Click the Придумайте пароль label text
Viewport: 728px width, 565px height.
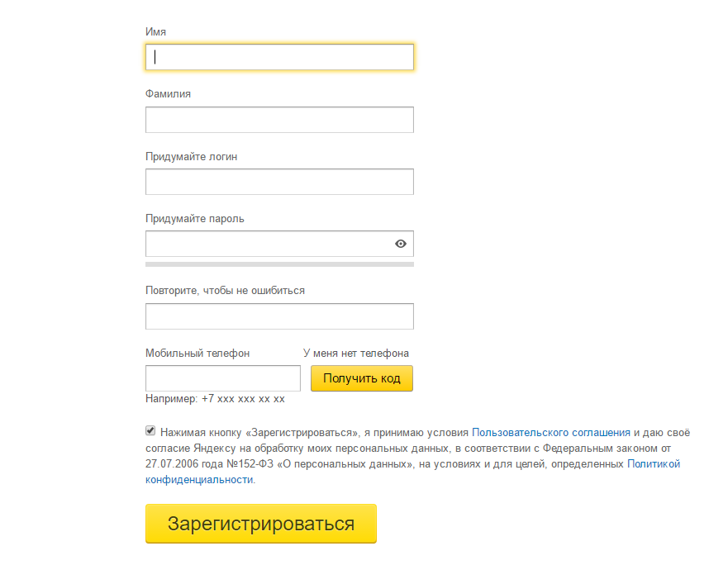point(194,219)
